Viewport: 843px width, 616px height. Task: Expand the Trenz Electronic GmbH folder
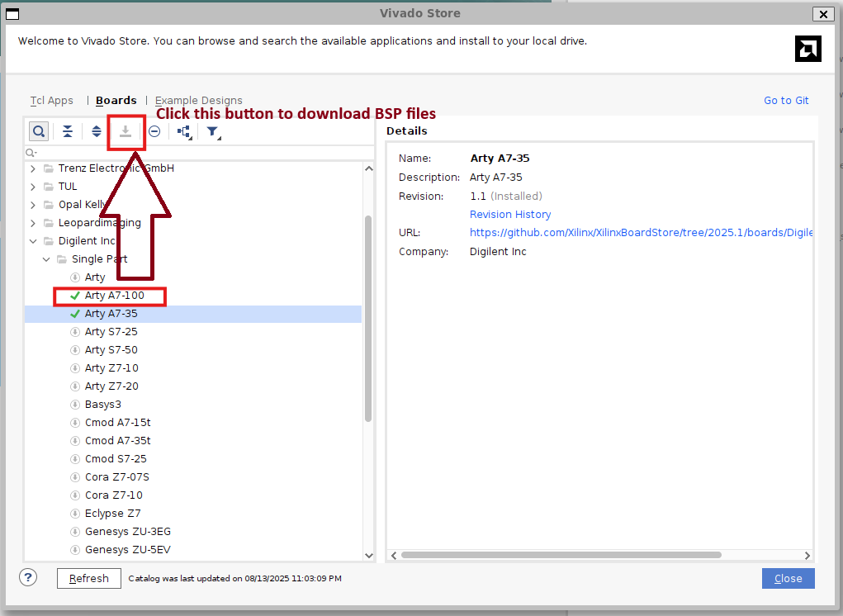33,168
